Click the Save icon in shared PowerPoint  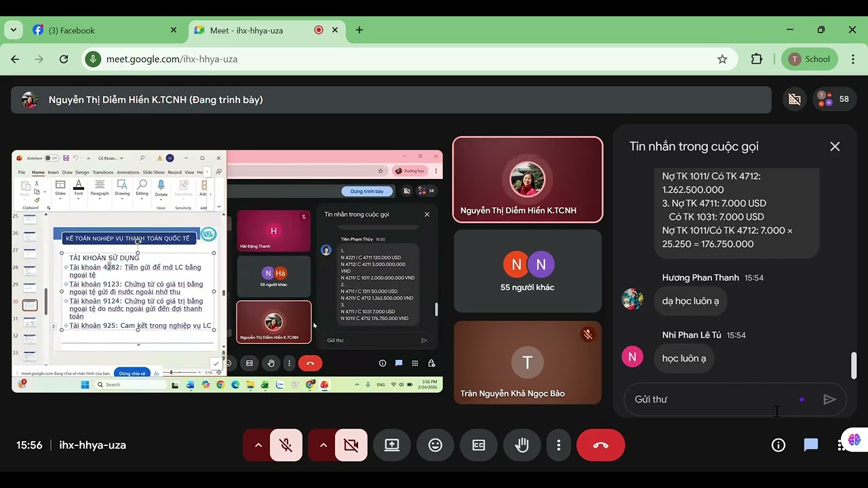click(x=66, y=158)
